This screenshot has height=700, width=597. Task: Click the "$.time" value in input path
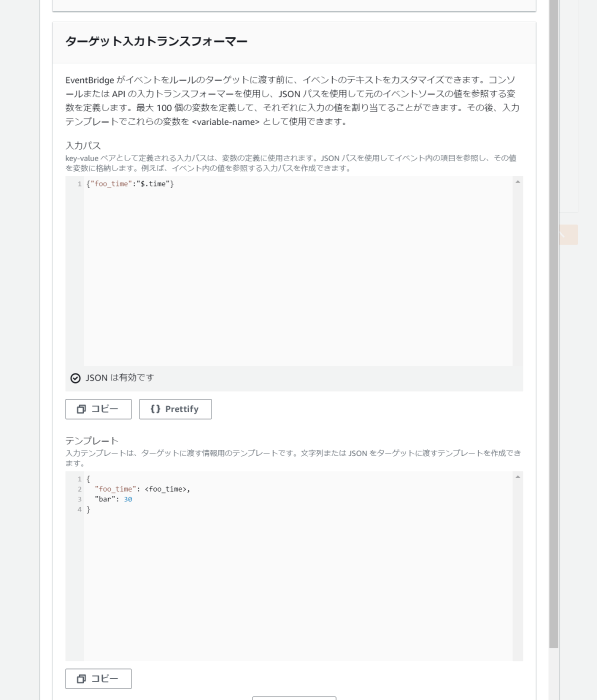pyautogui.click(x=153, y=184)
